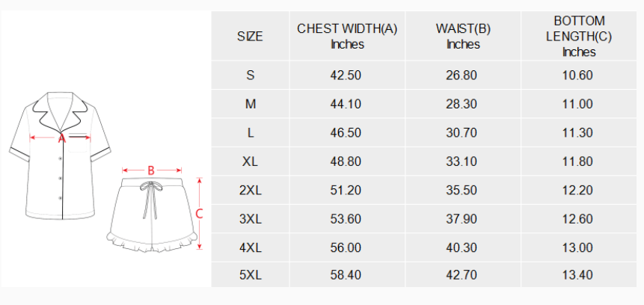This screenshot has height=305, width=644.
Task: Select the WAIST(B) column header
Action: click(x=463, y=36)
